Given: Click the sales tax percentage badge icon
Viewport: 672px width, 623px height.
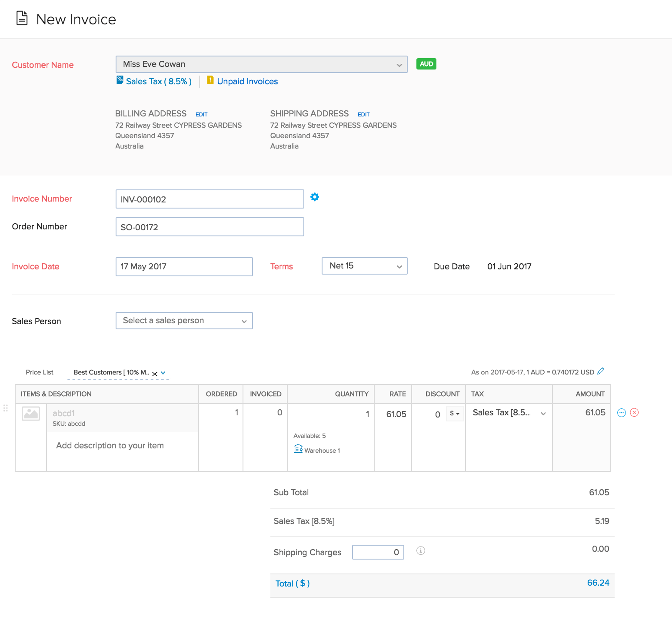Looking at the screenshot, I should tap(119, 80).
